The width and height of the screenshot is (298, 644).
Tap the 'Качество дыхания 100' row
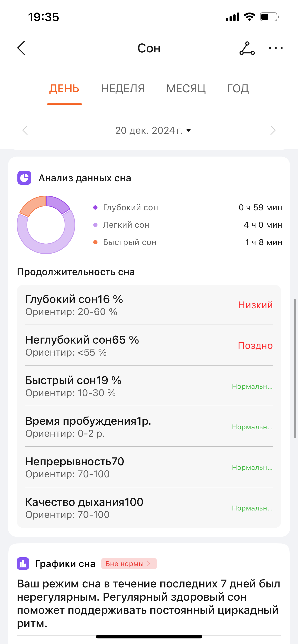149,507
